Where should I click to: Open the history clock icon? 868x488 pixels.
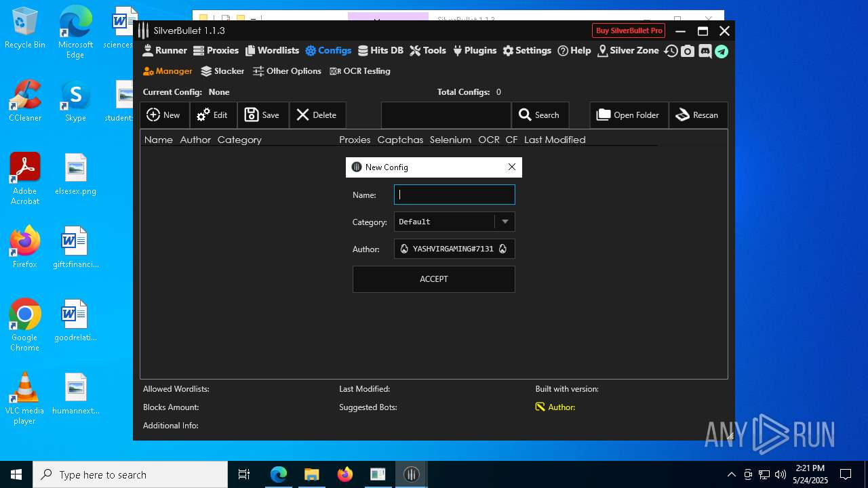[x=671, y=51]
